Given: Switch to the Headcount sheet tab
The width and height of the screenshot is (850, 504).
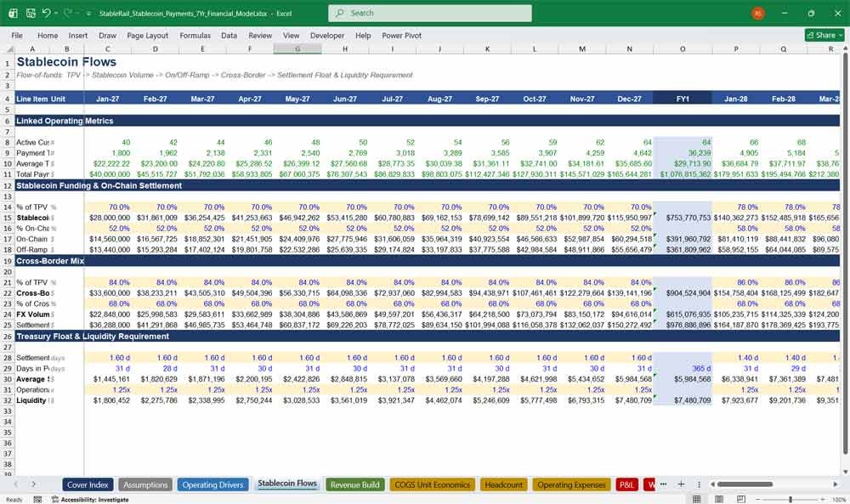Looking at the screenshot, I should pyautogui.click(x=503, y=484).
